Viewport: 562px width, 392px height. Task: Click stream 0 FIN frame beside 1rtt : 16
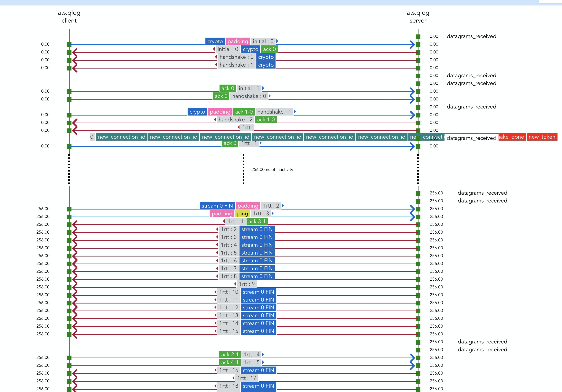click(x=258, y=370)
